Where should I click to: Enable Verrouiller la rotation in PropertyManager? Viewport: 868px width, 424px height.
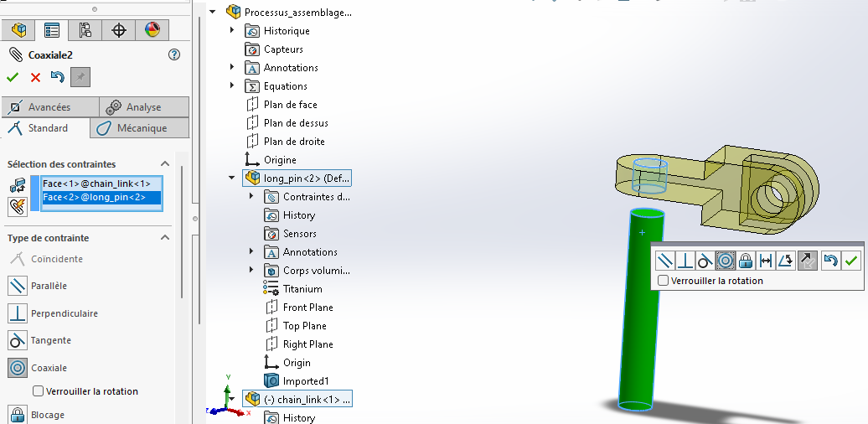[39, 391]
